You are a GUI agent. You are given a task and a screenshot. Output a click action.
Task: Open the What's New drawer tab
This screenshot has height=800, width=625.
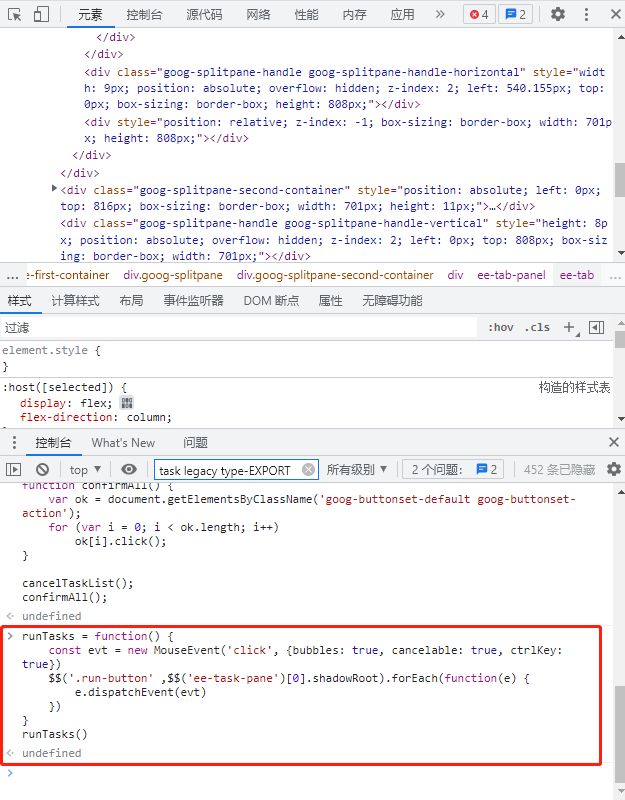coord(123,443)
